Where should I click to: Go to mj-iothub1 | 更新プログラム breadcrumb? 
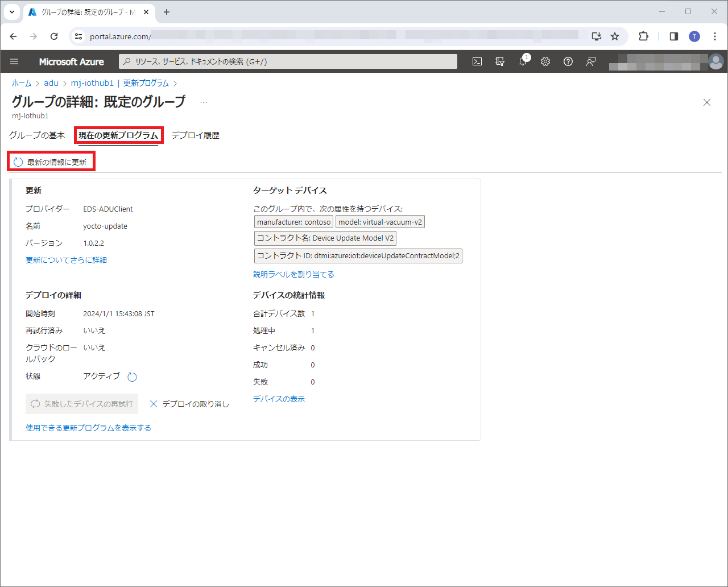[x=120, y=83]
